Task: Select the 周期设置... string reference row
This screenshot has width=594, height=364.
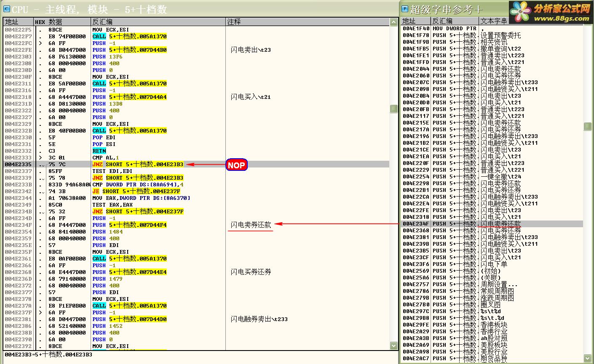Action: click(492, 284)
